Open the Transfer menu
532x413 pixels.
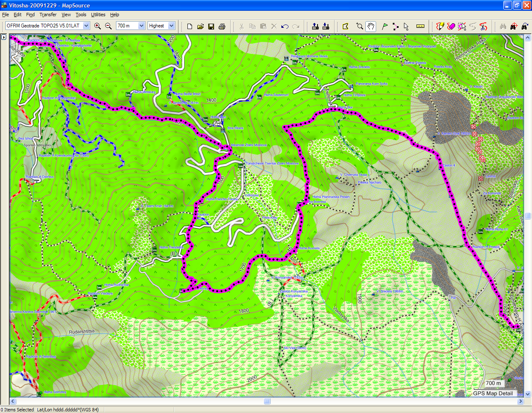(48, 15)
